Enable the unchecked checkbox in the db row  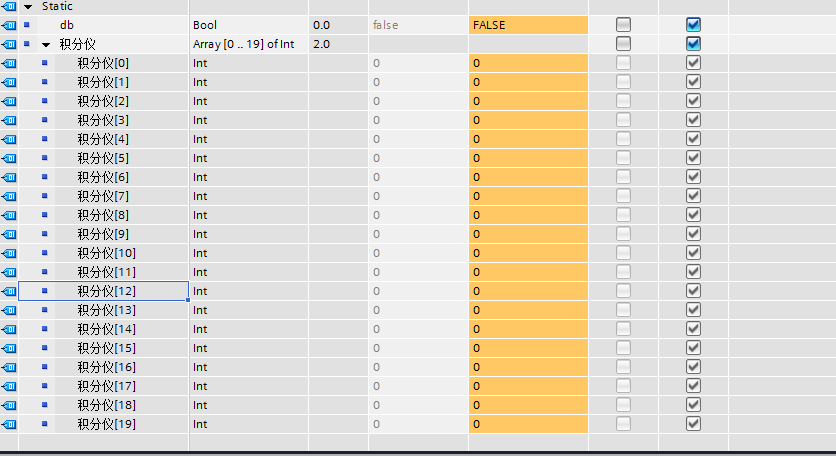[x=623, y=24]
